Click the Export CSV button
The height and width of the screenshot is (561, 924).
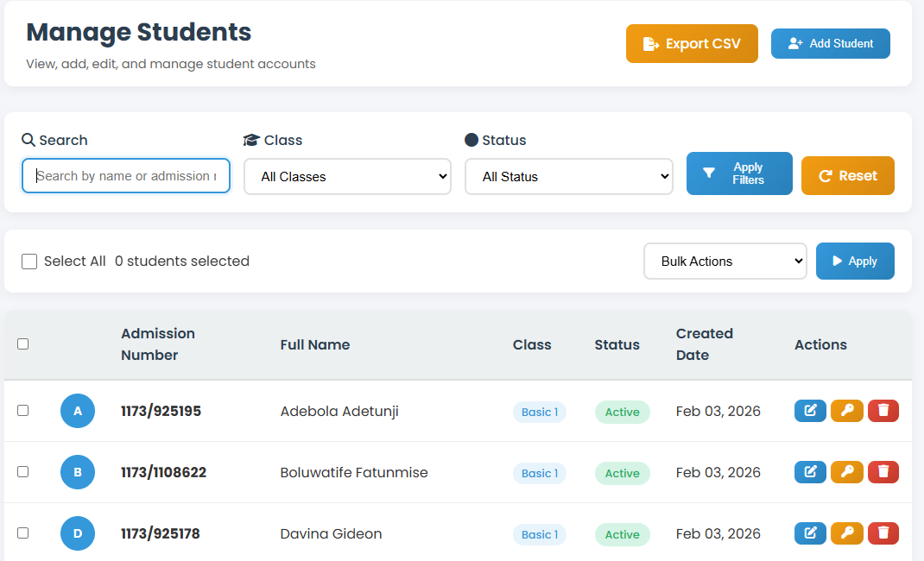[x=692, y=43]
